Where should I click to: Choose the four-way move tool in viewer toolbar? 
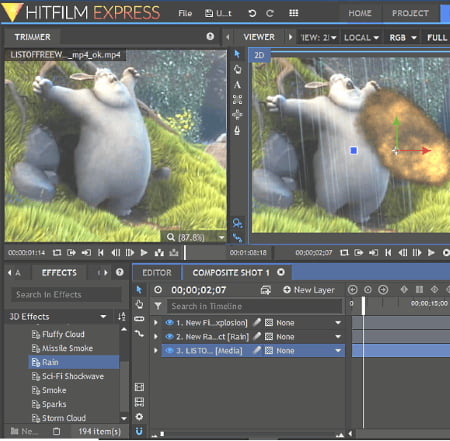pos(237,115)
